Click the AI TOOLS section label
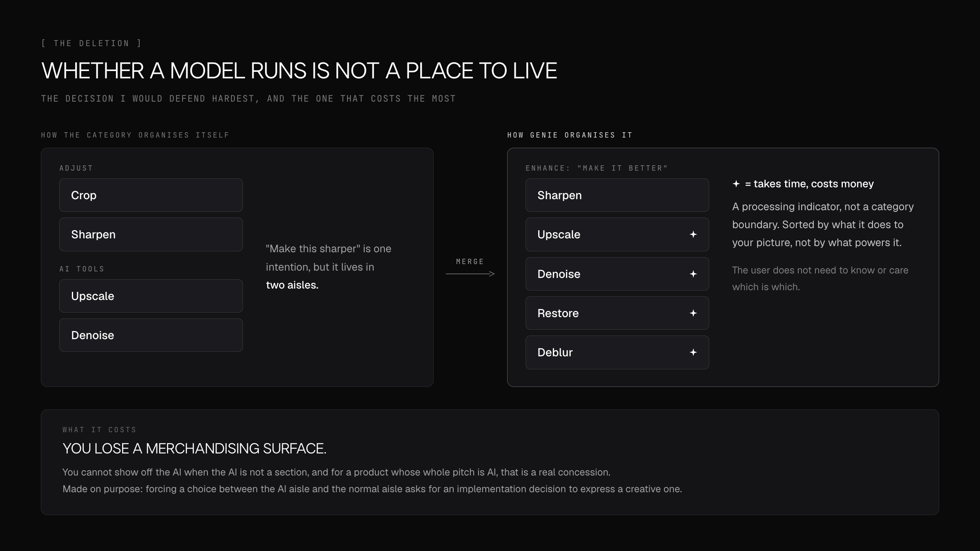 click(82, 269)
